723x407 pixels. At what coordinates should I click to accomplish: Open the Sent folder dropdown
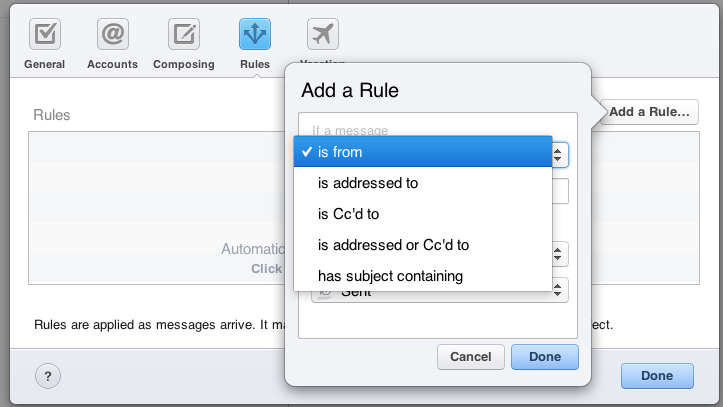560,290
